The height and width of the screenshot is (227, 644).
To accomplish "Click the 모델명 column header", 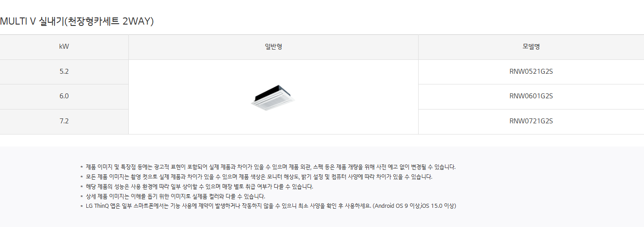I will (x=531, y=47).
